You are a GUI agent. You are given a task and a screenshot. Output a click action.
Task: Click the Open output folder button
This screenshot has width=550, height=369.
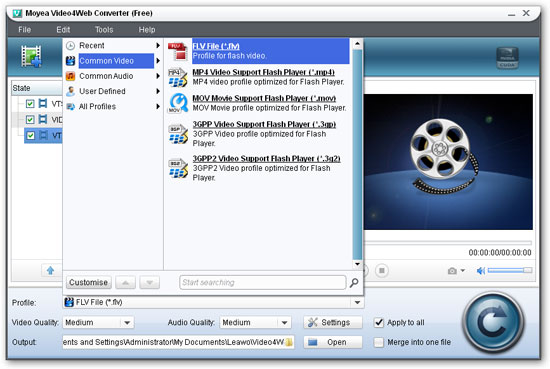[333, 342]
